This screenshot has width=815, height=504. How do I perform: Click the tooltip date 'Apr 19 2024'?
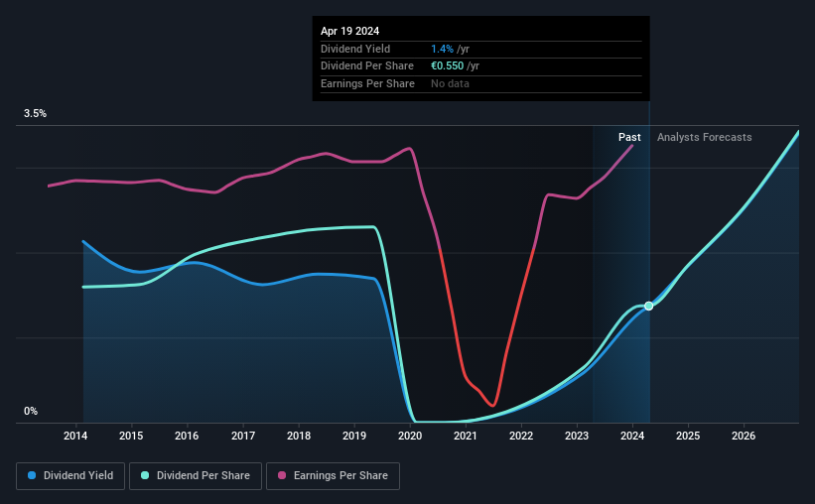click(x=349, y=31)
